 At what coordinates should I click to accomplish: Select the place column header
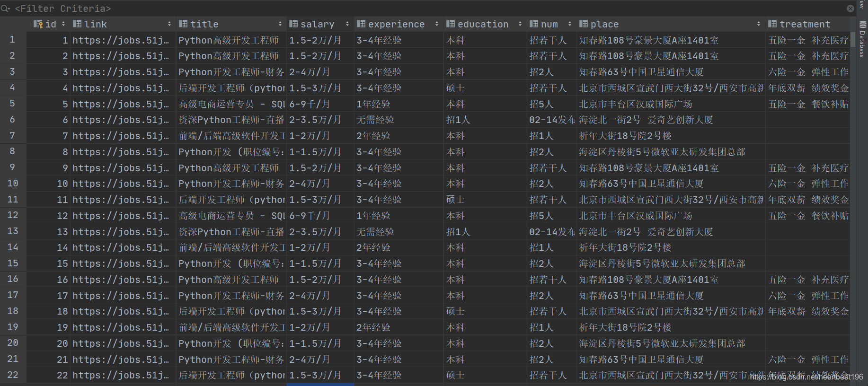(x=670, y=24)
